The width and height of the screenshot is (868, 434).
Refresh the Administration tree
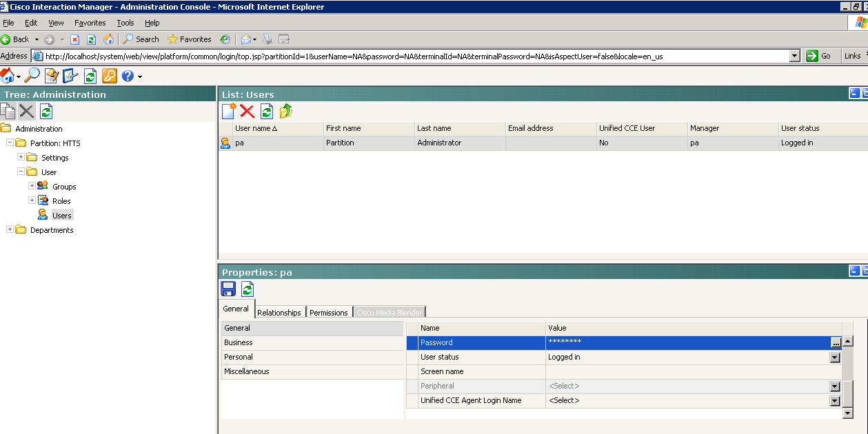(x=46, y=111)
